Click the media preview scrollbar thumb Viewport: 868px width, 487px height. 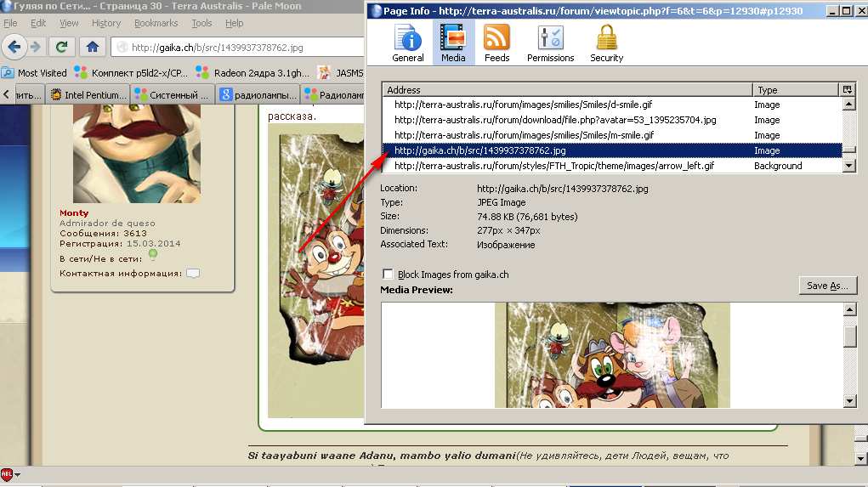[x=850, y=337]
